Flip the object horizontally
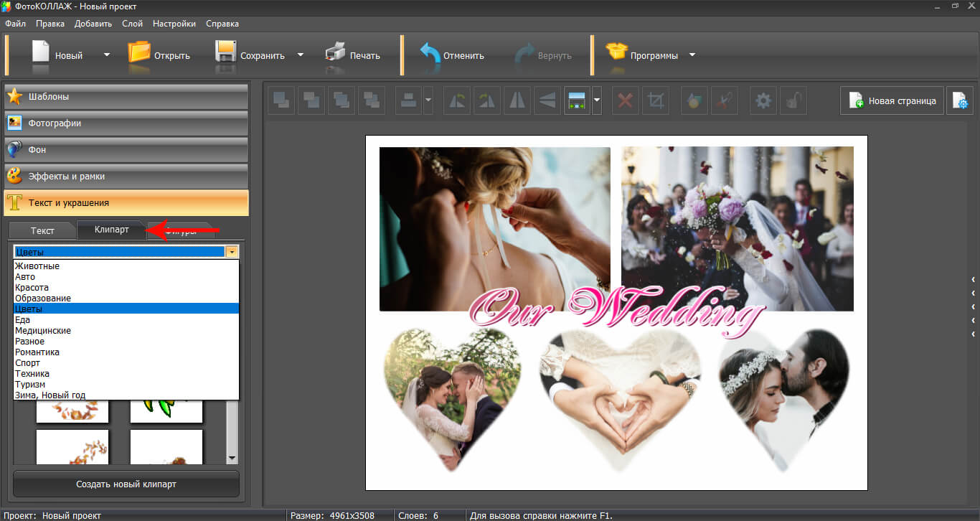The width and height of the screenshot is (980, 521). click(x=517, y=100)
